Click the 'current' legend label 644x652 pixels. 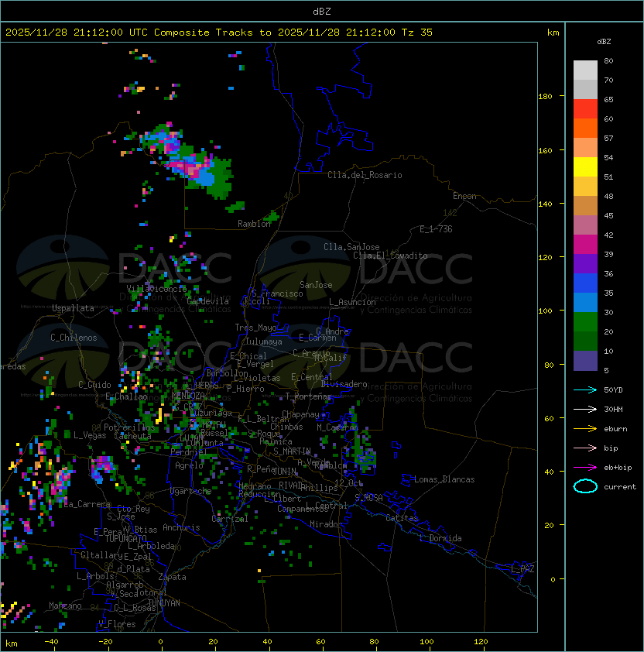point(620,487)
